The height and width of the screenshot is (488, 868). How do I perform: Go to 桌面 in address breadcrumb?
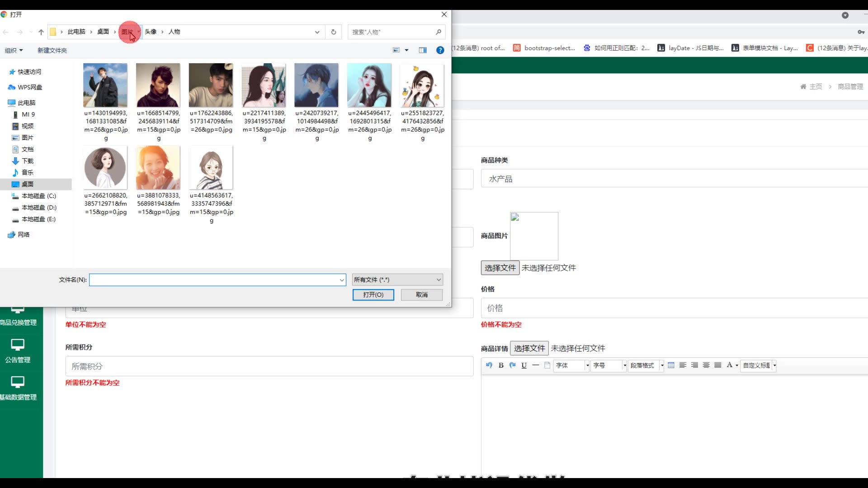pyautogui.click(x=103, y=32)
